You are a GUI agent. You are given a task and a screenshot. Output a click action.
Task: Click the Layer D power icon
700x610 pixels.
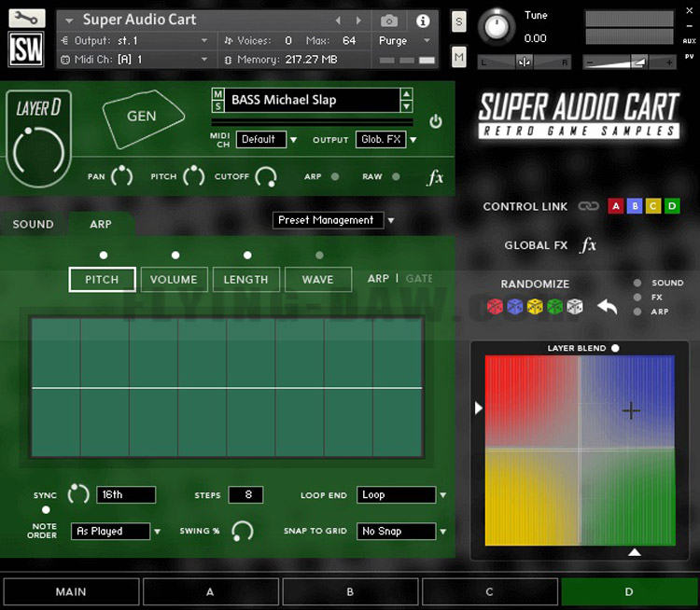(x=435, y=122)
